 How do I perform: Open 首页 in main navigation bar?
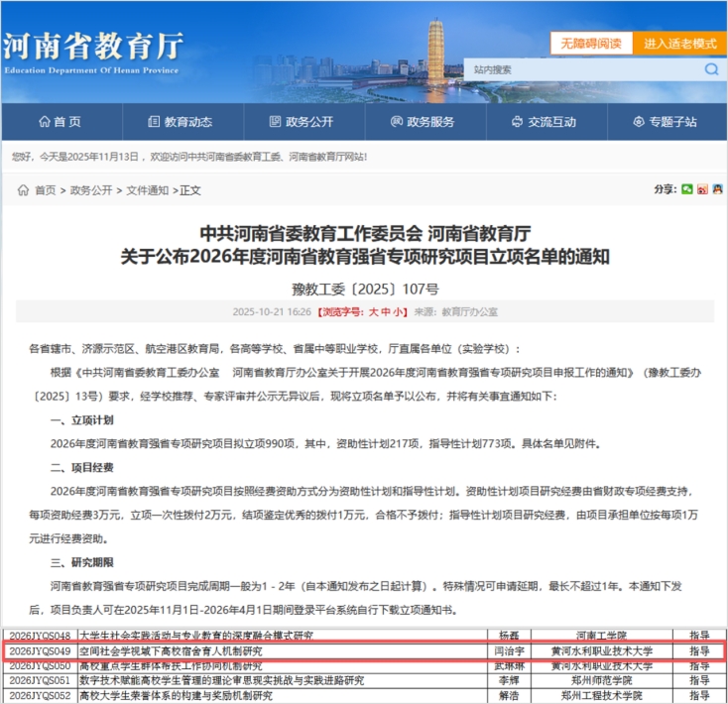click(60, 122)
